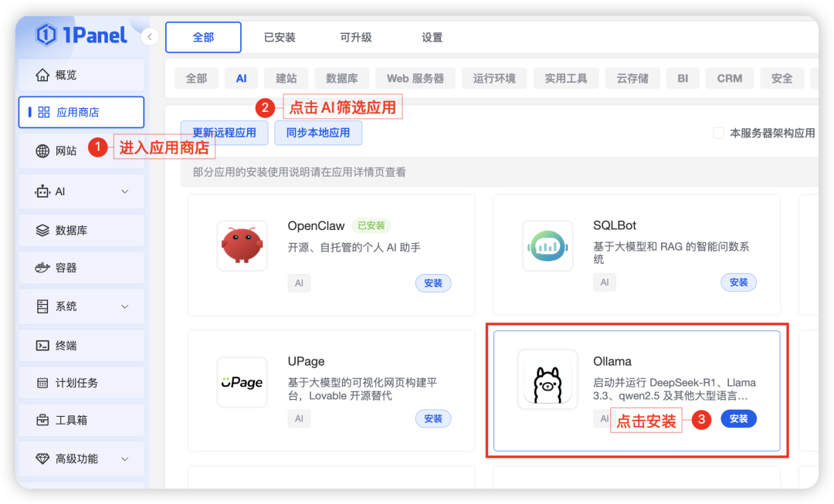Click the 同步本地应用 sync button
Viewport: 834px width, 504px height.
[x=318, y=132]
